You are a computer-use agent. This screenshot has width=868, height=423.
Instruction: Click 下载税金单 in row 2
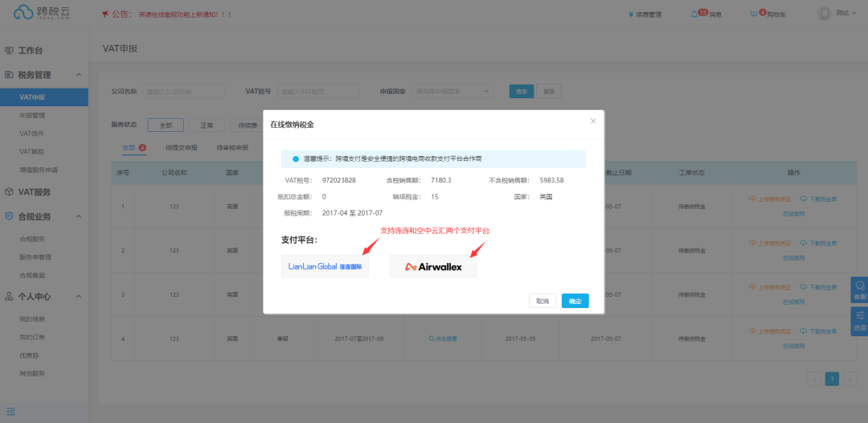(x=818, y=243)
